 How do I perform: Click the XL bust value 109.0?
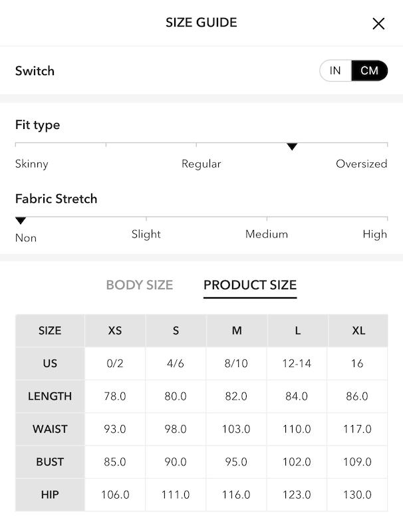358,462
